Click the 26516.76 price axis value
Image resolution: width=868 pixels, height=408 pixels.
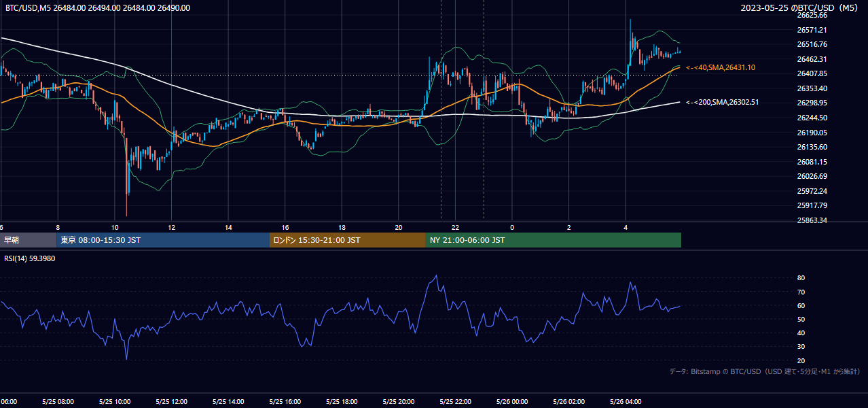point(812,44)
